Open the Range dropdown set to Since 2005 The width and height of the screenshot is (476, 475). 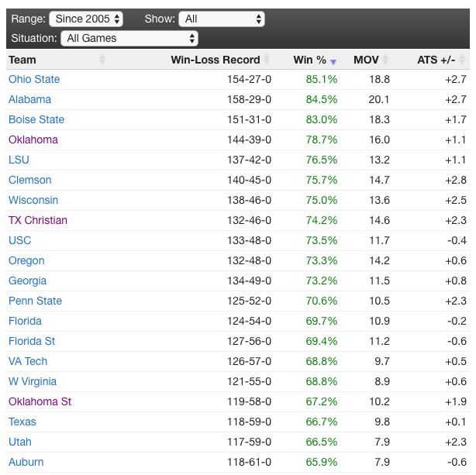tap(85, 19)
